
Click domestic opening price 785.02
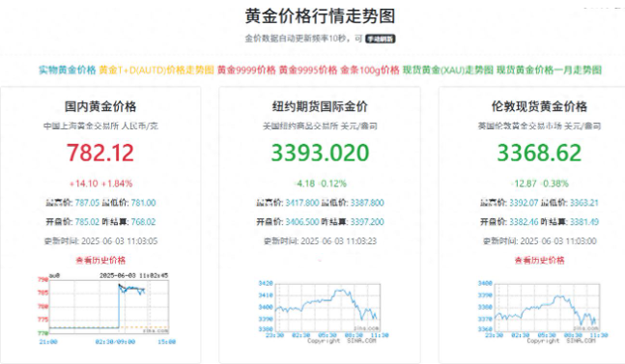click(87, 222)
